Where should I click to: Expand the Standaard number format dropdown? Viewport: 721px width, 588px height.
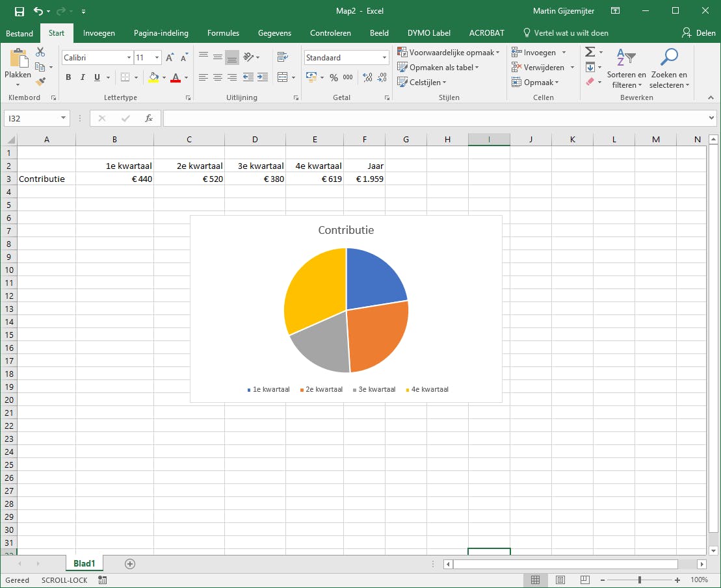point(384,58)
